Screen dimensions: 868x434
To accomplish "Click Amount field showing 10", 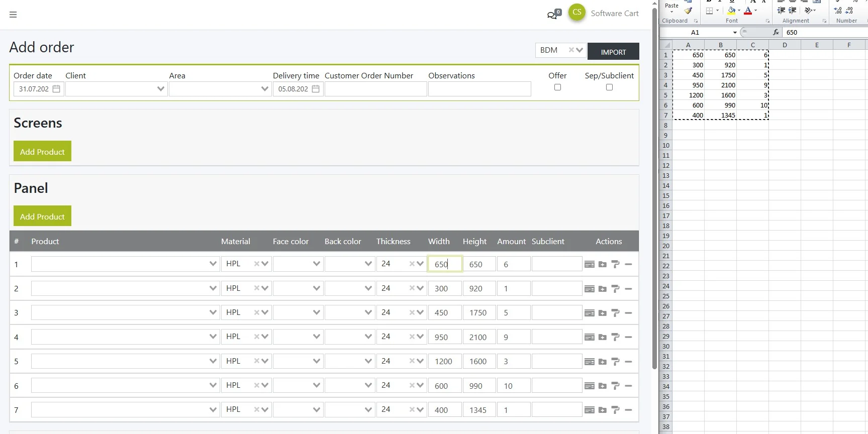I will point(514,386).
